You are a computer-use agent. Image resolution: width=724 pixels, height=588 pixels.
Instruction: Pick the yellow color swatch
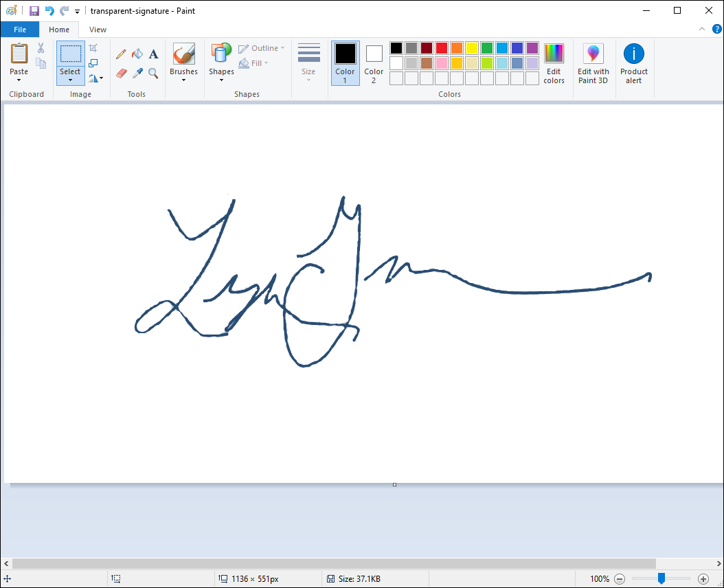click(472, 48)
